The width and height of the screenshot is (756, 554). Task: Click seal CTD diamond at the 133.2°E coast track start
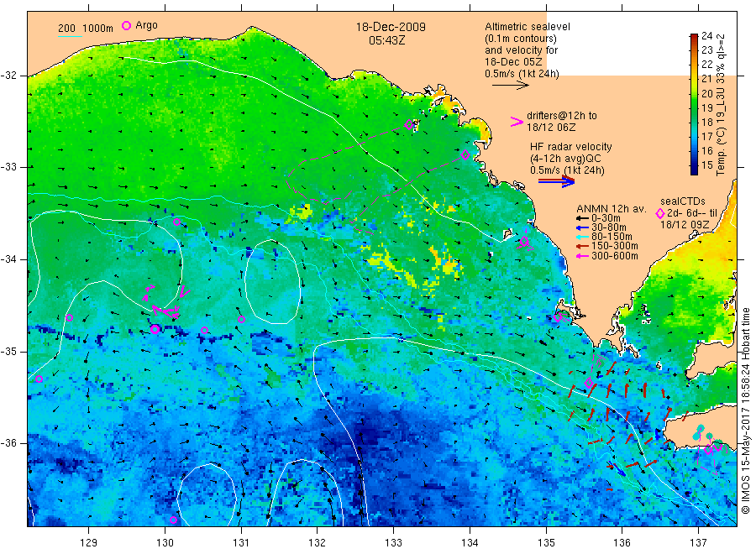click(409, 125)
